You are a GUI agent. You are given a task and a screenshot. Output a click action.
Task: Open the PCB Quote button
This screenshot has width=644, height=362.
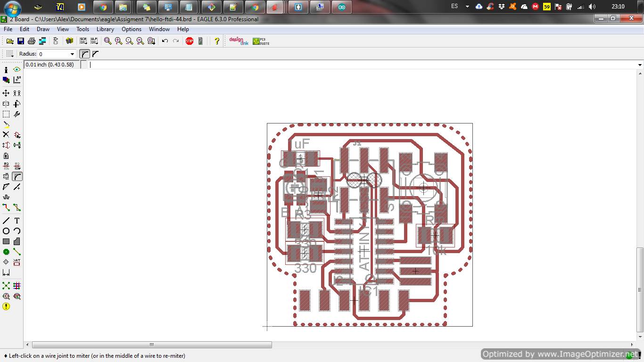click(261, 41)
